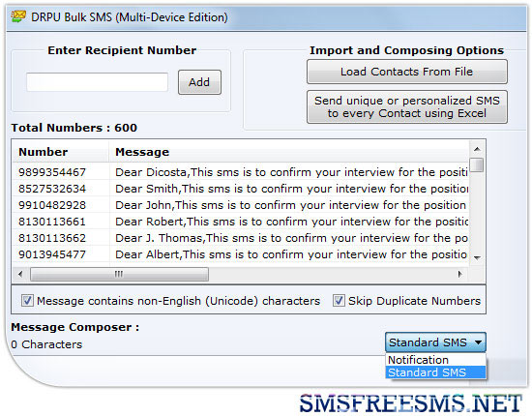Click the horizontal scrollbar right arrow
The width and height of the screenshot is (532, 416).
click(x=459, y=274)
